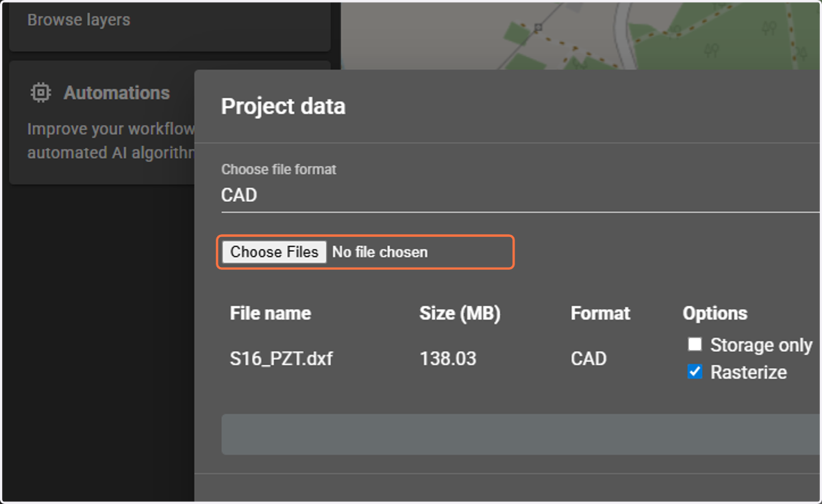Select the S16_PZT.dxf file name
Viewport: 822px width, 504px height.
click(x=282, y=358)
